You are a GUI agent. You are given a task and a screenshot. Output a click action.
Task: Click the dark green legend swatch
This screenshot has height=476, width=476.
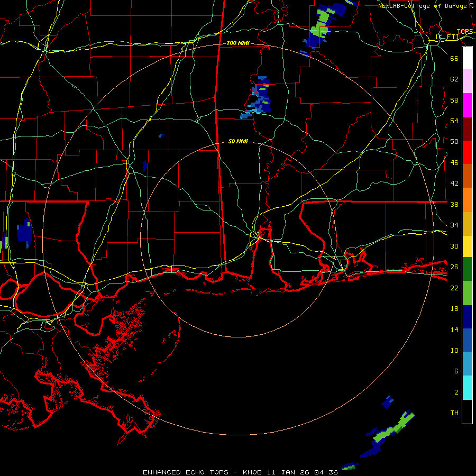pos(467,269)
